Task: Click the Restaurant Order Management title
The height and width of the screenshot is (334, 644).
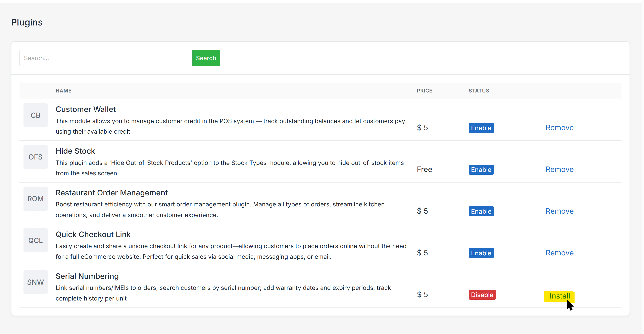Action: (111, 193)
